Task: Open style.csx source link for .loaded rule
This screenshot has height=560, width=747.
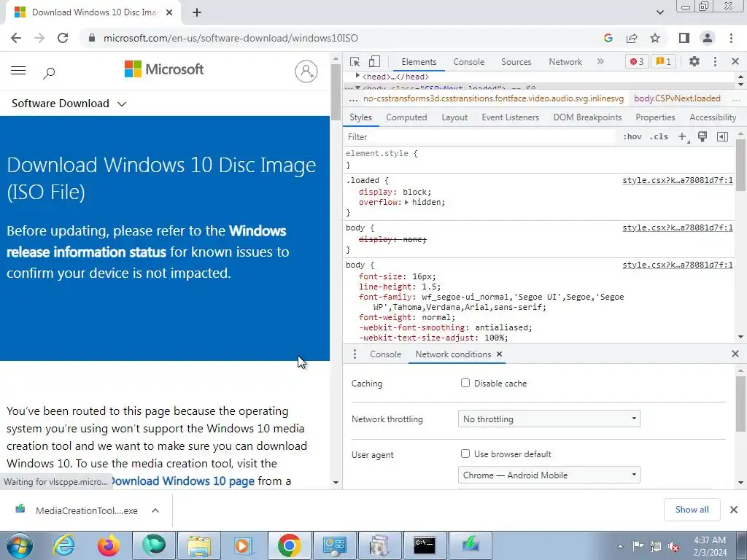Action: point(678,181)
